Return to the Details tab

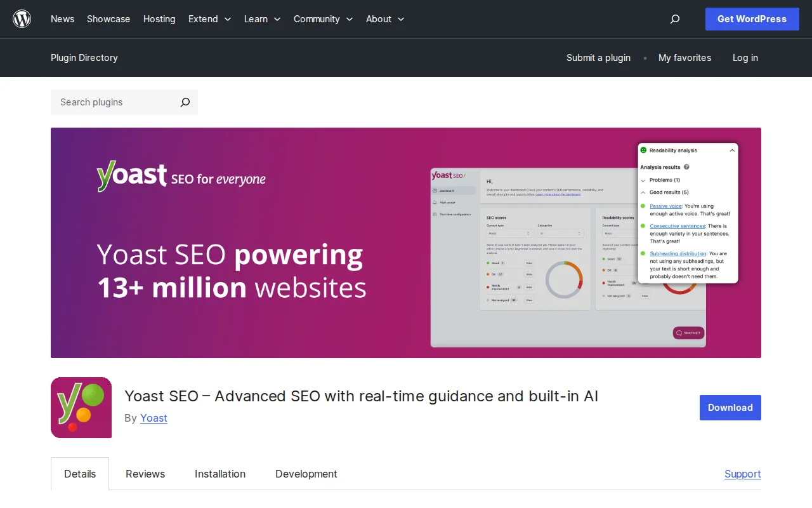tap(80, 474)
